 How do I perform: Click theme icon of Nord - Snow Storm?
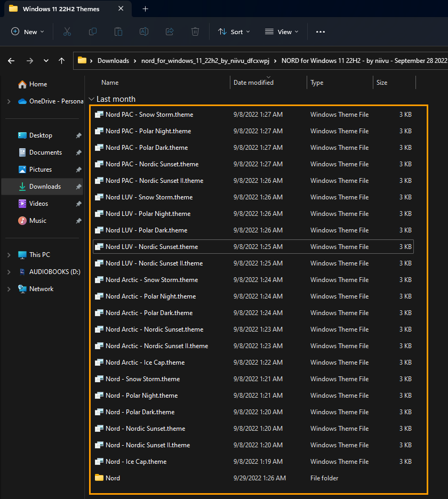point(99,379)
